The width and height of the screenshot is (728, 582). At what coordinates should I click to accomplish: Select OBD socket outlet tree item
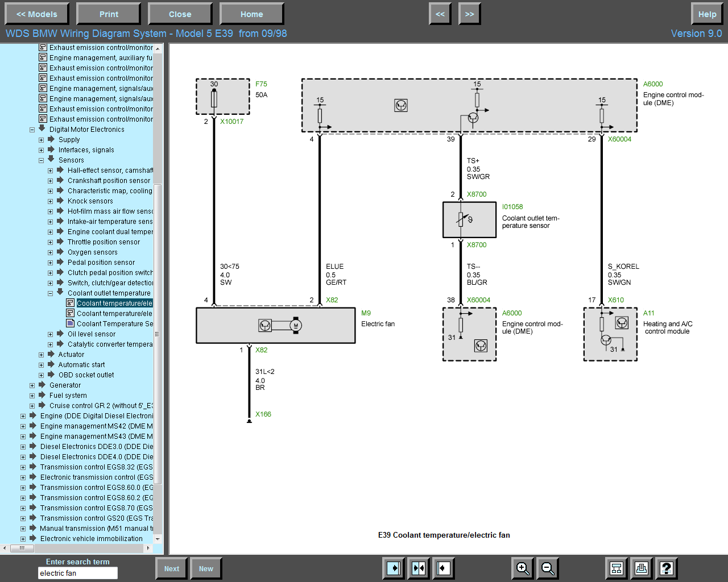click(86, 375)
